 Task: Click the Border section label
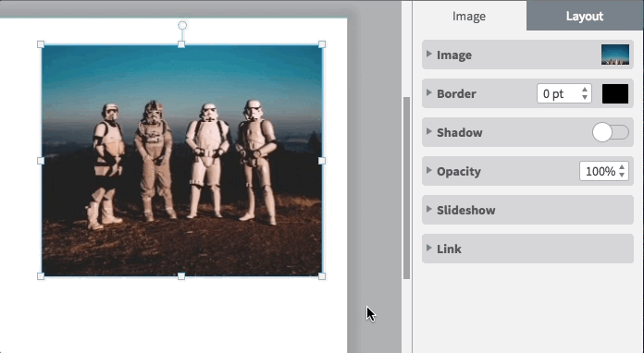[456, 94]
